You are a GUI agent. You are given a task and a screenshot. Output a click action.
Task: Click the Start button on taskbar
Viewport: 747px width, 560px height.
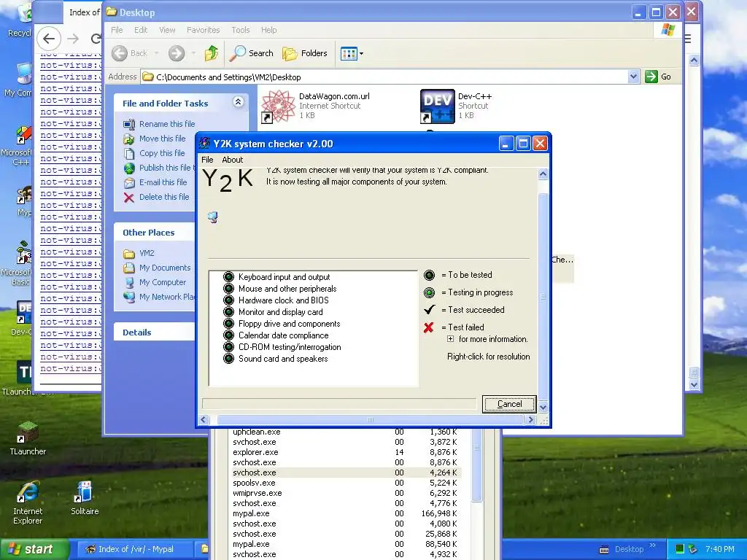pos(34,549)
